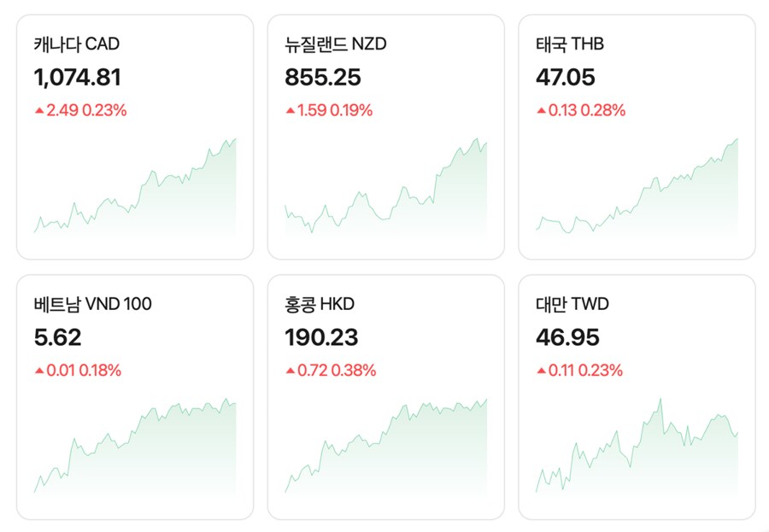
Task: Click the rise indicator on 캐나다 CAD card
Action: [38, 109]
